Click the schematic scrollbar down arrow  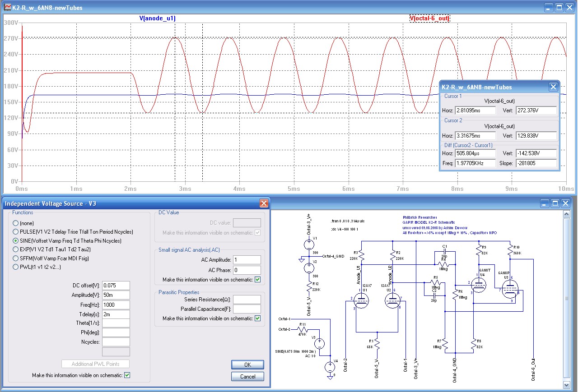coord(567,385)
